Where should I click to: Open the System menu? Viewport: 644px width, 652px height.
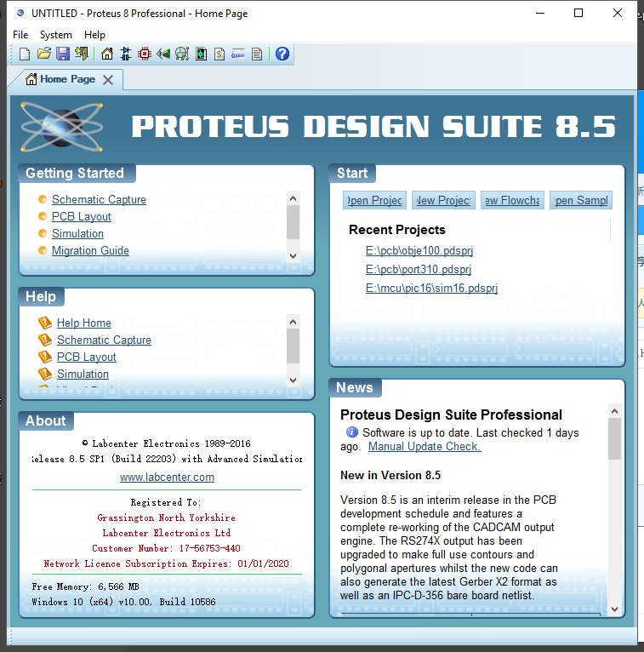[55, 35]
